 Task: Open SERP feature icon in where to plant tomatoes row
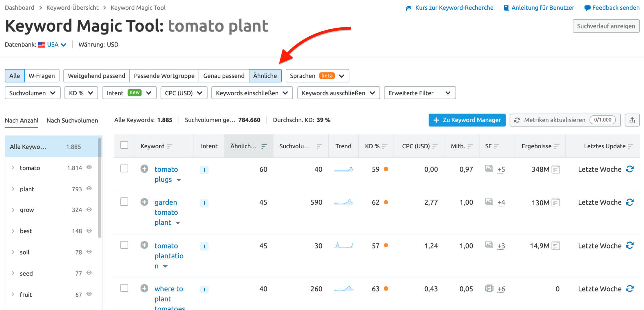point(489,288)
